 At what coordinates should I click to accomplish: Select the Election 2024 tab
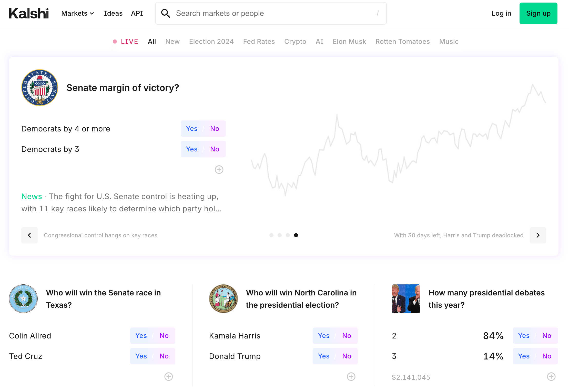211,42
